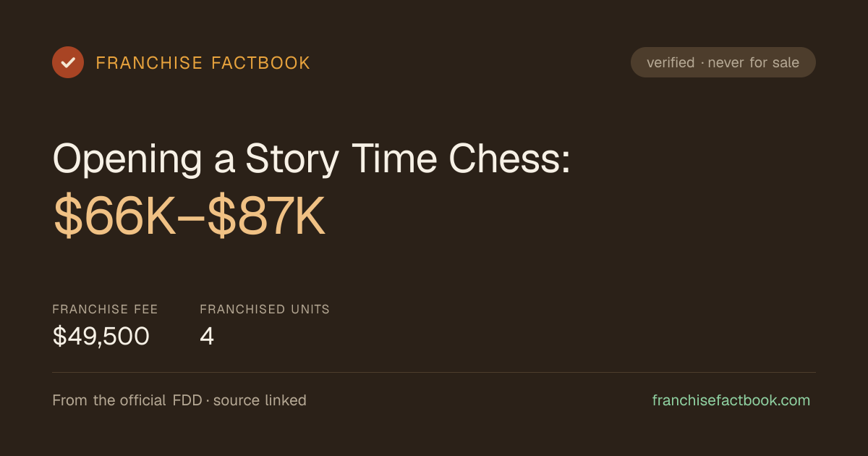The image size is (868, 456).
Task: Click the $49,500 franchise fee value
Action: [x=101, y=336]
